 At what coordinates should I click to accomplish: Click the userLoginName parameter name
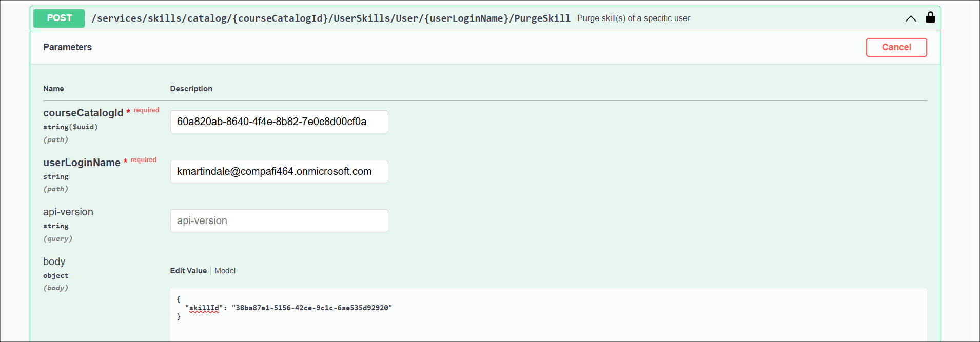pos(82,163)
